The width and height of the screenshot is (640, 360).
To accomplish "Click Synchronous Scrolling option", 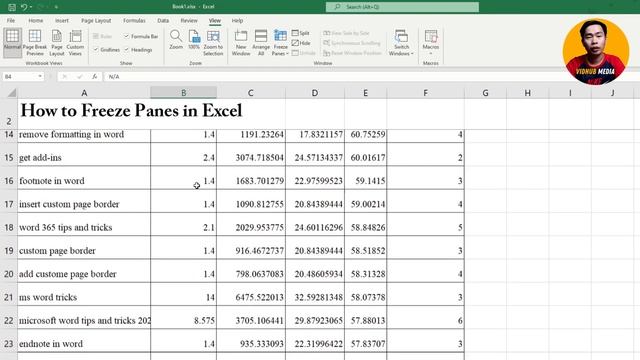I will pyautogui.click(x=351, y=43).
